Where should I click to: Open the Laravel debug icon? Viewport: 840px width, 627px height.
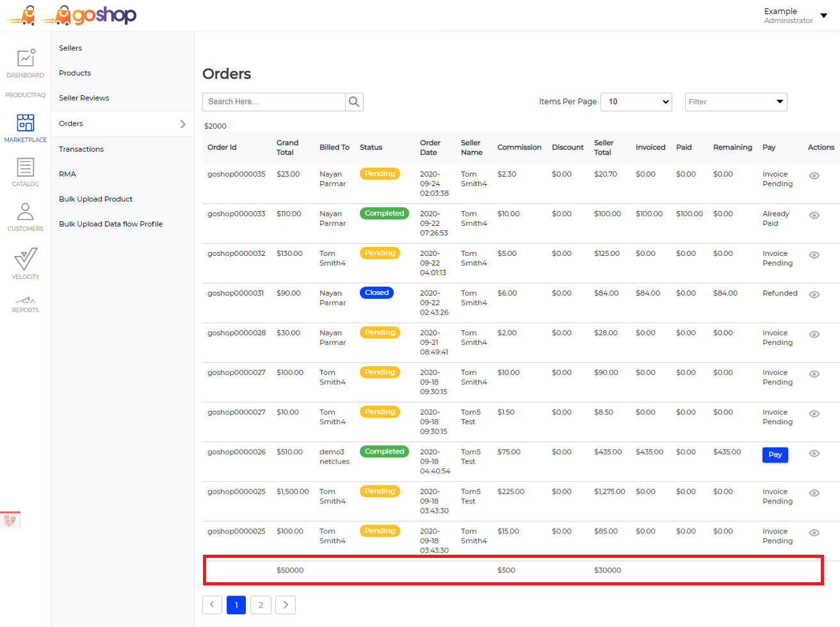point(10,520)
